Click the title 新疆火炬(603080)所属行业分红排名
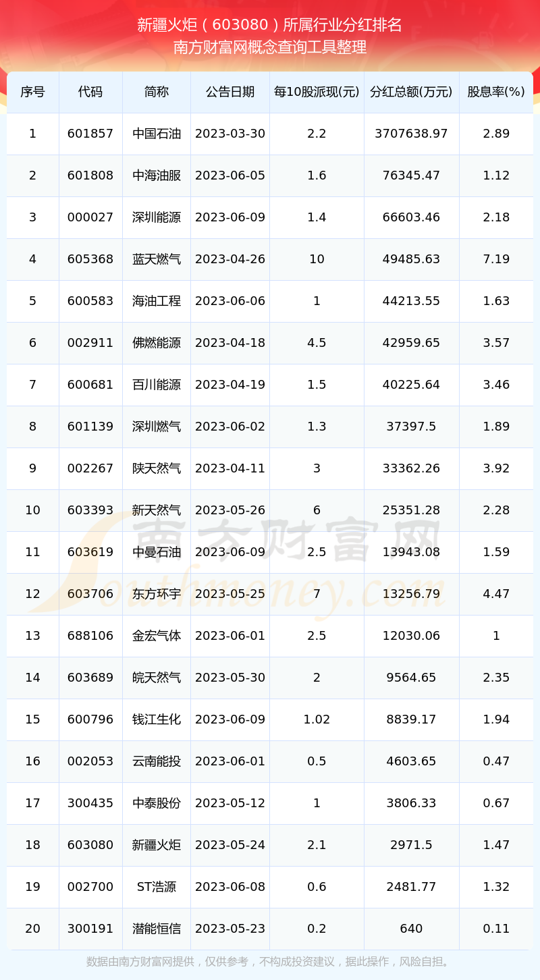 270,26
